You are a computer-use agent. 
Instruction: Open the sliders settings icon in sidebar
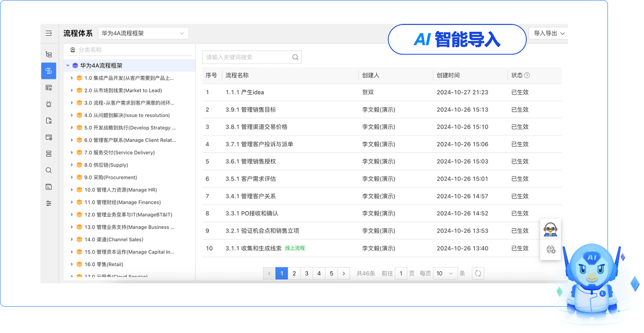tap(49, 203)
